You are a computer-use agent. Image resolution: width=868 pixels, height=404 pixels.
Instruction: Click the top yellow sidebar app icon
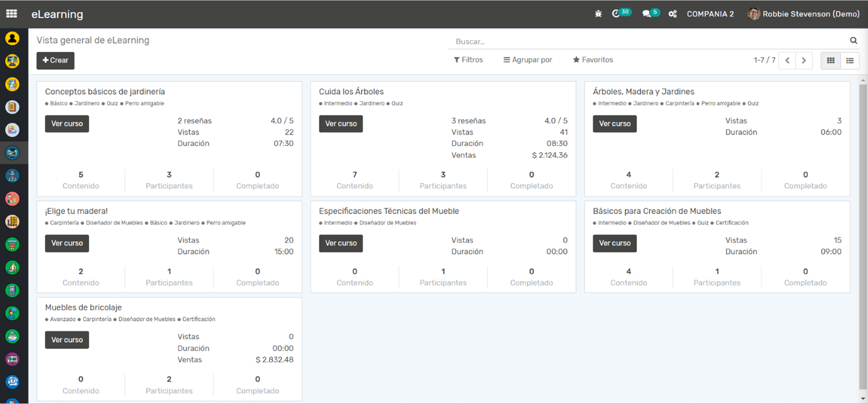13,38
